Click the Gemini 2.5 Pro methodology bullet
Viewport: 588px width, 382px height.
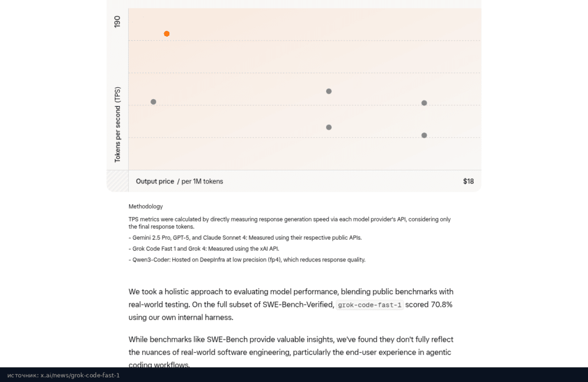tap(245, 238)
